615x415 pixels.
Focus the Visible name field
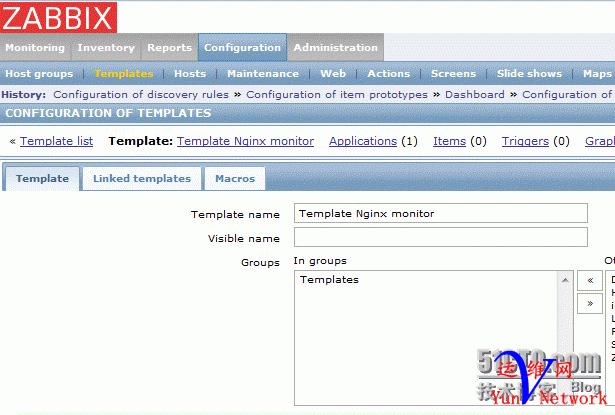click(x=441, y=237)
